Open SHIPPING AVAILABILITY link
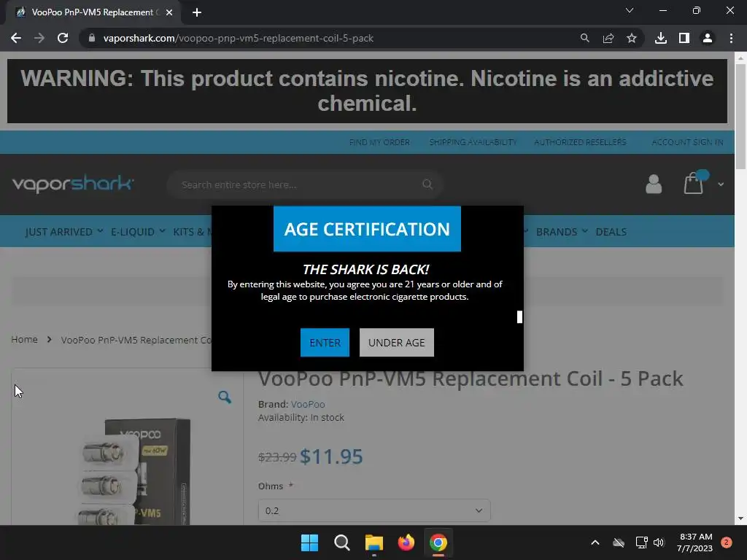 473,142
